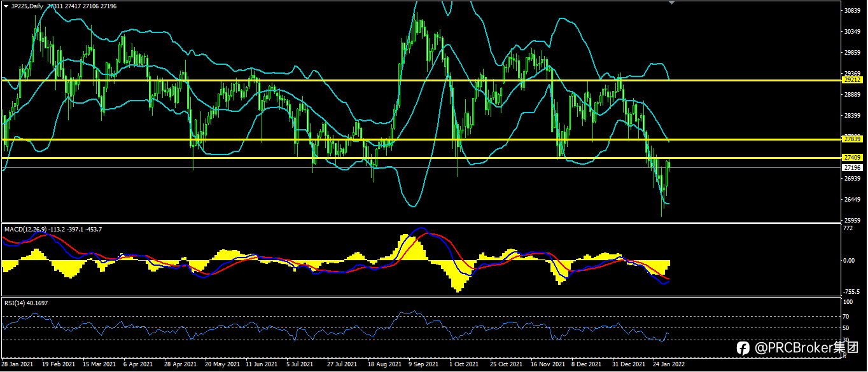This screenshot has width=868, height=372.
Task: Click the gray chart shift triangle marker
Action: (x=671, y=3)
